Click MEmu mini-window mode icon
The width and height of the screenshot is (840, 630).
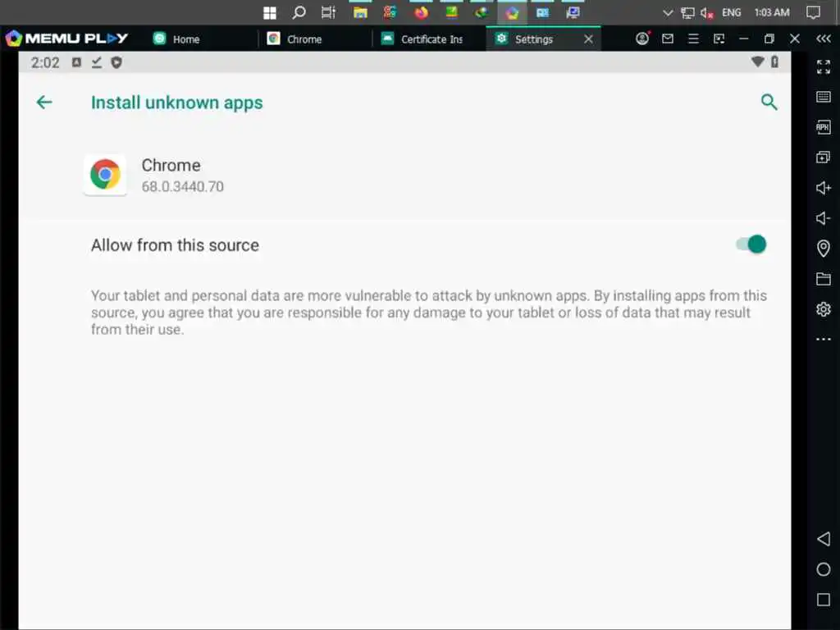click(719, 39)
